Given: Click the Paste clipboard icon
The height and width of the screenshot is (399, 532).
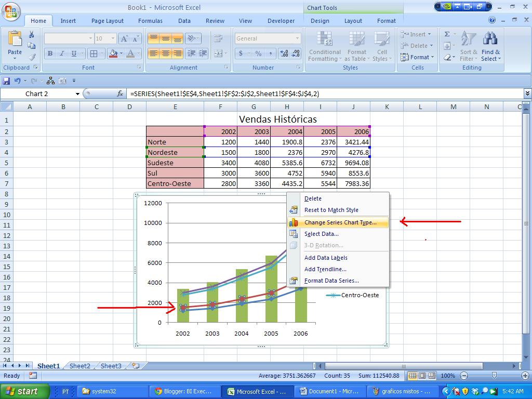Looking at the screenshot, I should 15,38.
